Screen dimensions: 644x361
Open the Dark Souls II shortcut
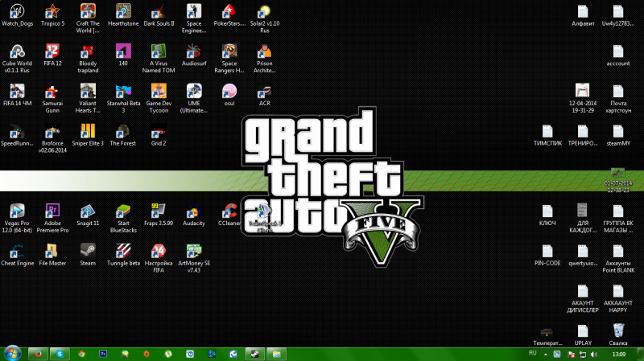coord(159,14)
